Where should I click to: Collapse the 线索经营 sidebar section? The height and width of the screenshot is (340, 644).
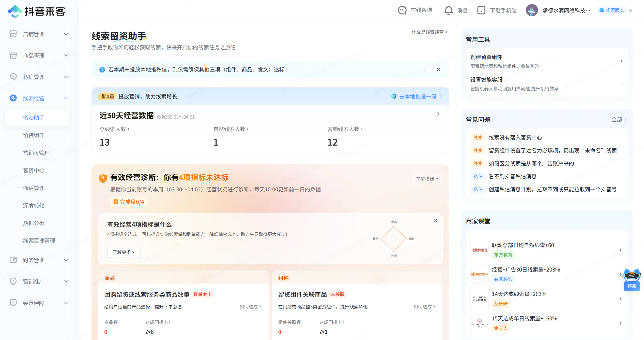pos(66,98)
